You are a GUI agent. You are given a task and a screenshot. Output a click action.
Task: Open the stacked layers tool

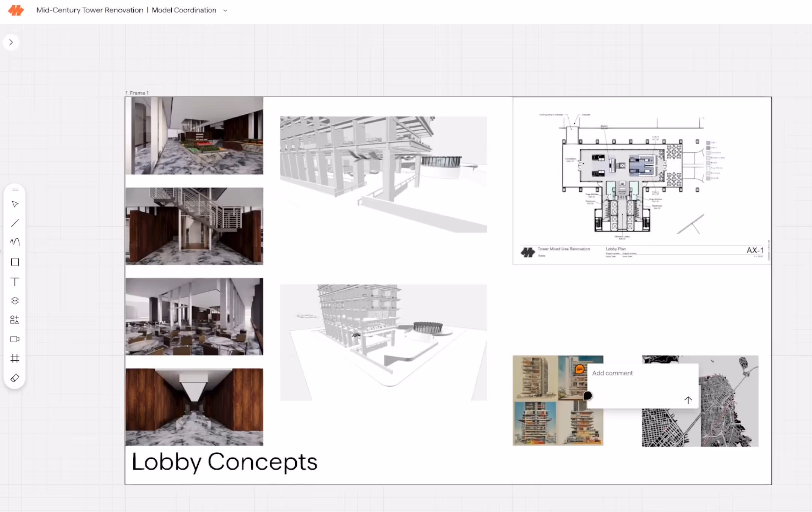(x=15, y=301)
